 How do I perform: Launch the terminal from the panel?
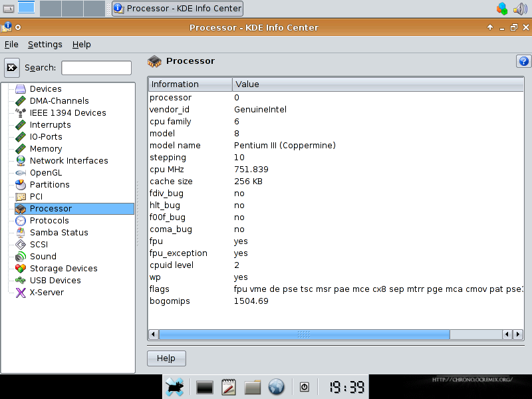205,387
